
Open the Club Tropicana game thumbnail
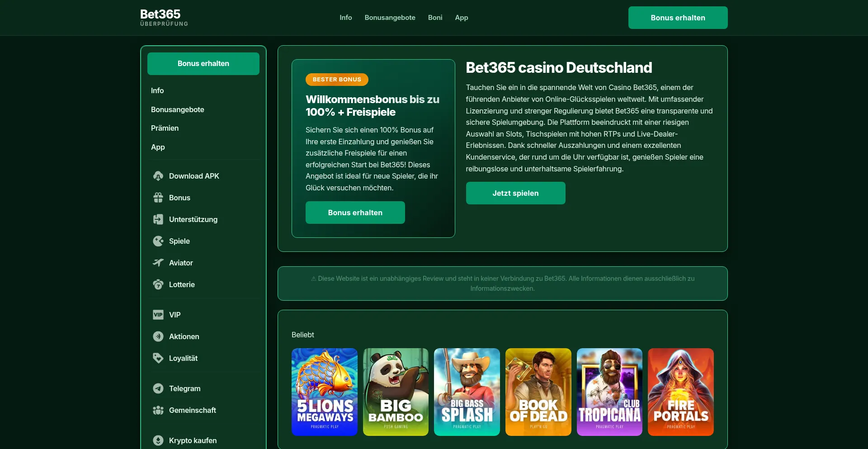tap(609, 392)
